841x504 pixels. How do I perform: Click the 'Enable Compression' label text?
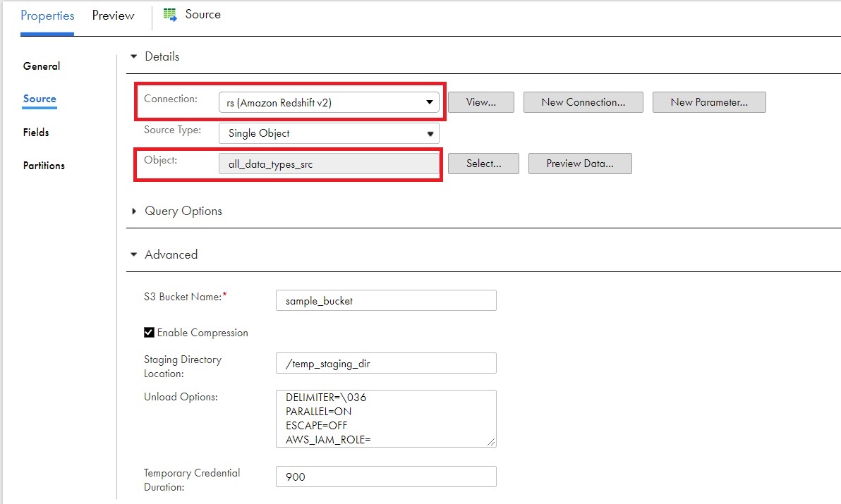click(202, 333)
